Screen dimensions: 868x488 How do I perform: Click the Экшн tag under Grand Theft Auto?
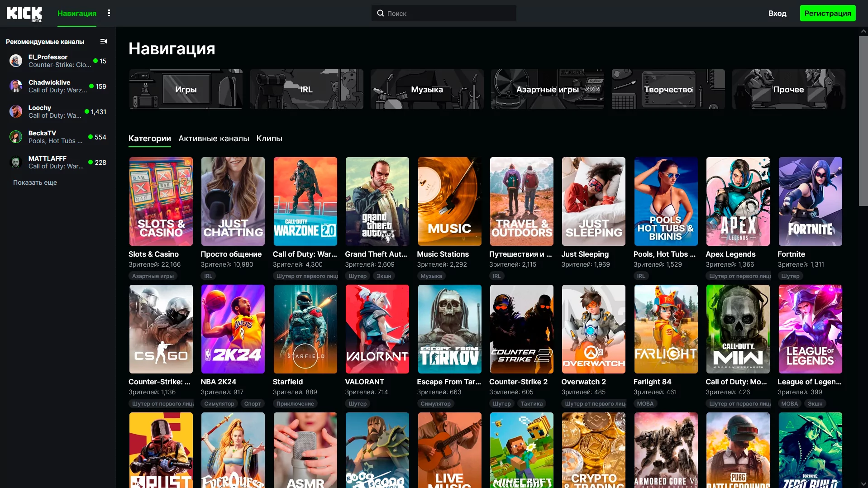(384, 276)
